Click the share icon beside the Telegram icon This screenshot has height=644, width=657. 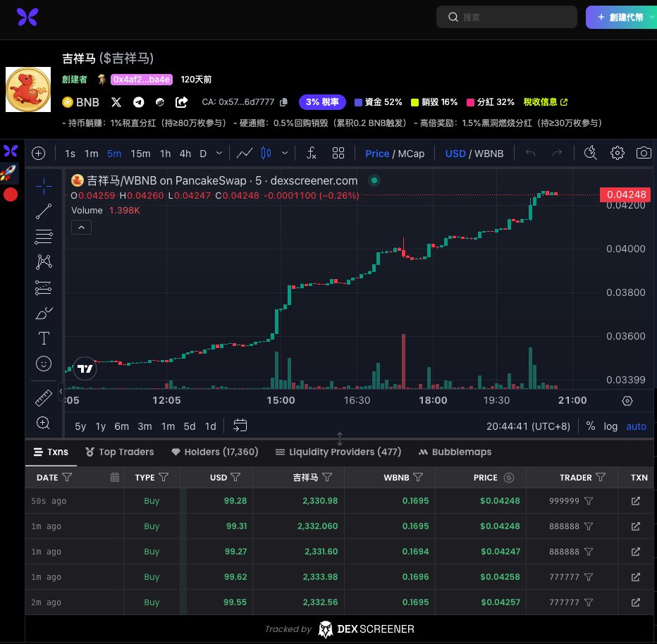181,102
